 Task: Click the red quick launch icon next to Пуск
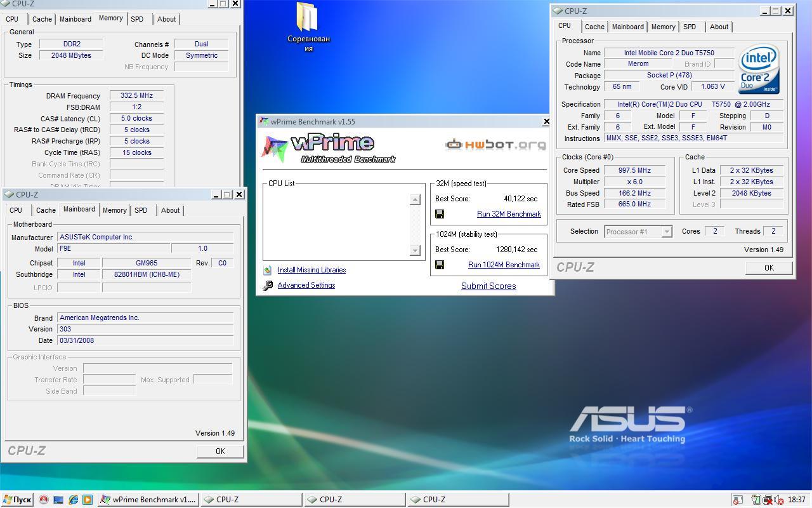pyautogui.click(x=43, y=500)
